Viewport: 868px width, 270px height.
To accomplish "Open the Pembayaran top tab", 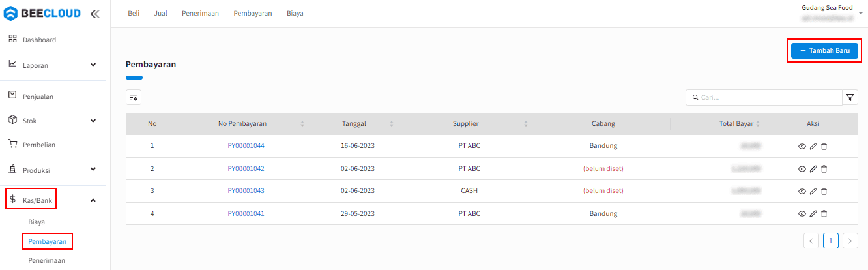I will click(253, 13).
